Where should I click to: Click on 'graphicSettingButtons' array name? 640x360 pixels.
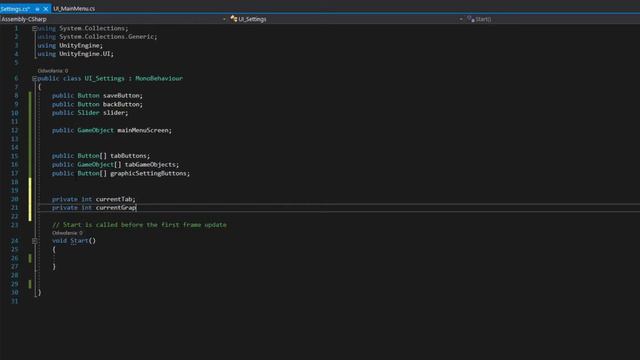point(149,173)
